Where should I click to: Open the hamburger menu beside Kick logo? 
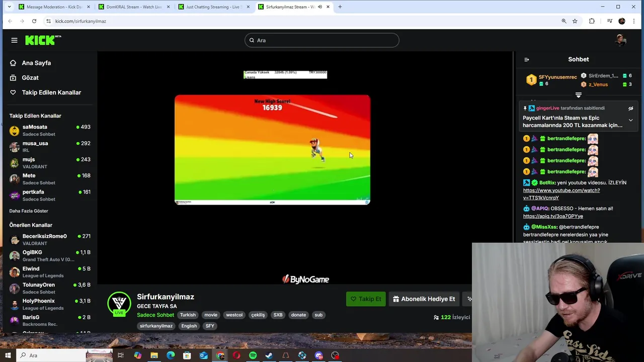[14, 40]
